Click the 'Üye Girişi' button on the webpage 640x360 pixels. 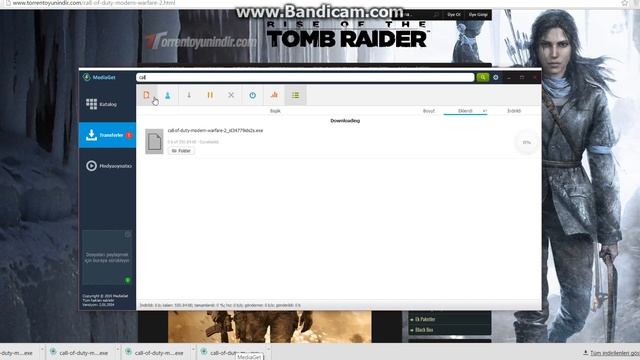coord(478,15)
